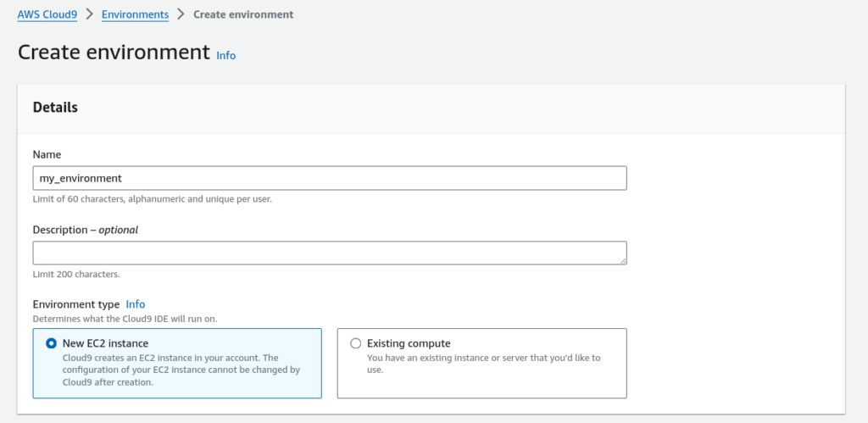Click the 'Environment type' label text
The height and width of the screenshot is (423, 868).
(75, 304)
